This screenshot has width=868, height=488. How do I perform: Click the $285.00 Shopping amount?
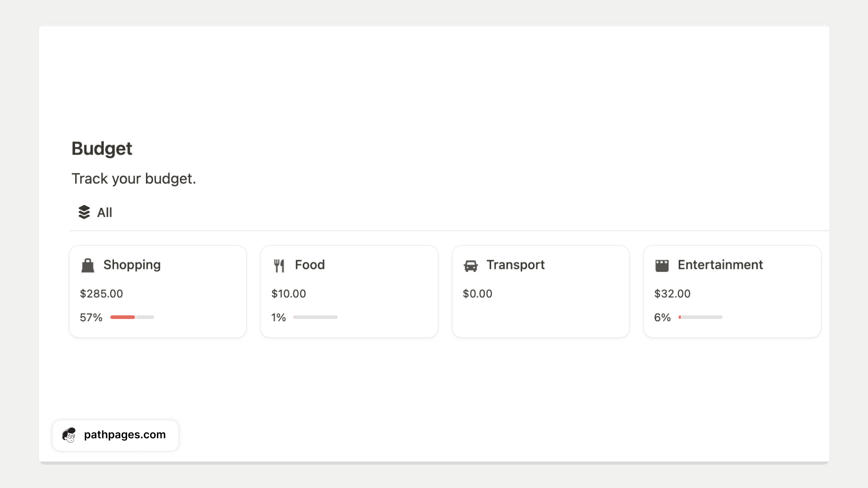coord(101,294)
